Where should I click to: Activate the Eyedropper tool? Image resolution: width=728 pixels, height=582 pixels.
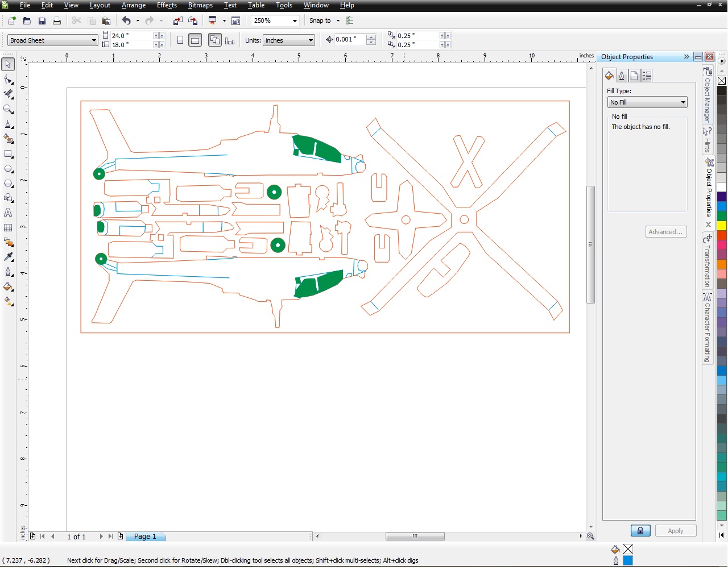pos(9,257)
